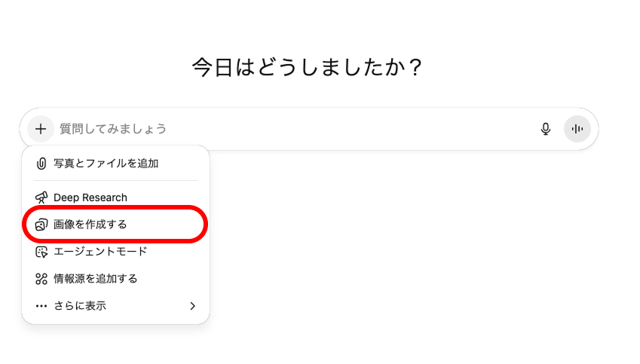Viewport: 640px width, 364px height.
Task: Enable エージェントモード from the menu
Action: pos(100,252)
